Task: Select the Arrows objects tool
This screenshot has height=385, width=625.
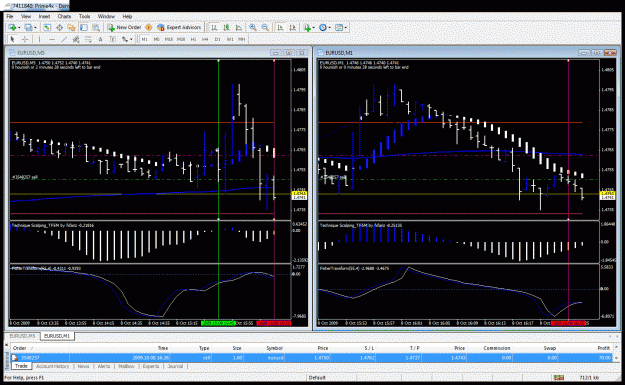Action: 125,39
